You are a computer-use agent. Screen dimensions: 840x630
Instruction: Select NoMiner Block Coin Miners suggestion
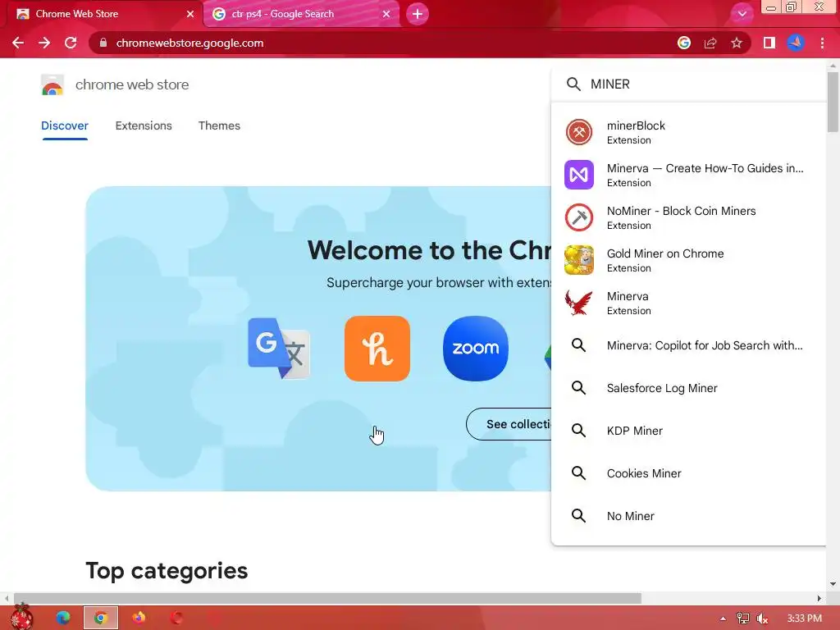coord(689,217)
